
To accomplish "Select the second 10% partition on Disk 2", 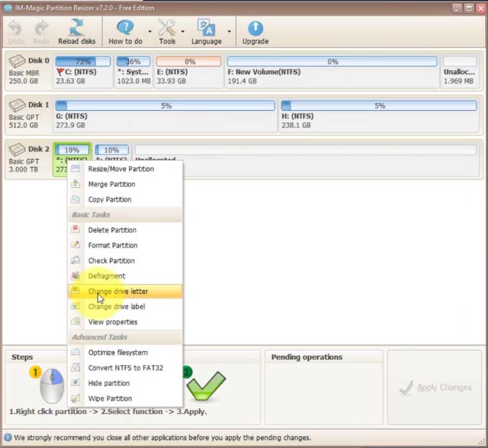I will click(x=111, y=151).
